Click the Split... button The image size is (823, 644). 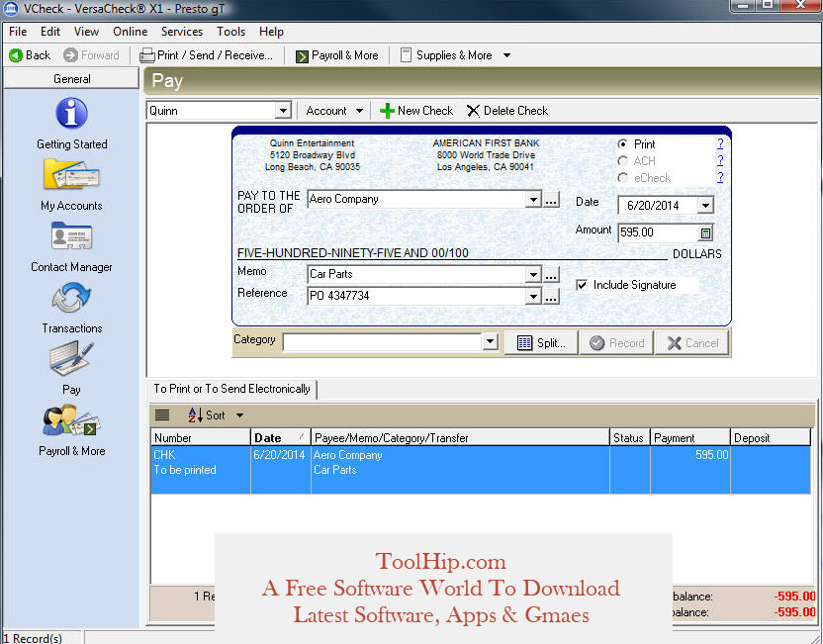click(x=541, y=343)
